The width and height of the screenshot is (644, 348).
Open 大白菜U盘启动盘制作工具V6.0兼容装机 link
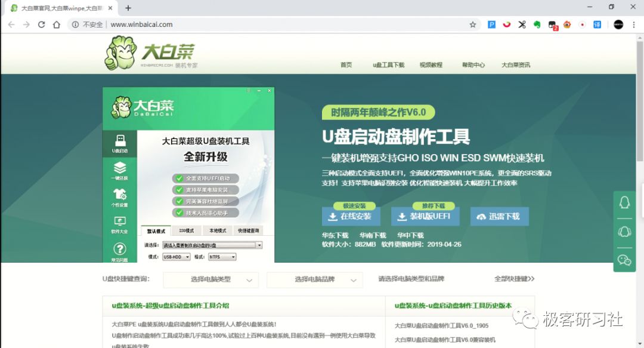click(445, 340)
